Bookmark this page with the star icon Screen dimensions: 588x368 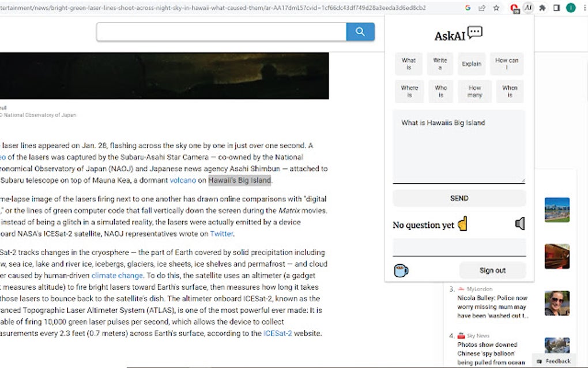[x=496, y=9]
